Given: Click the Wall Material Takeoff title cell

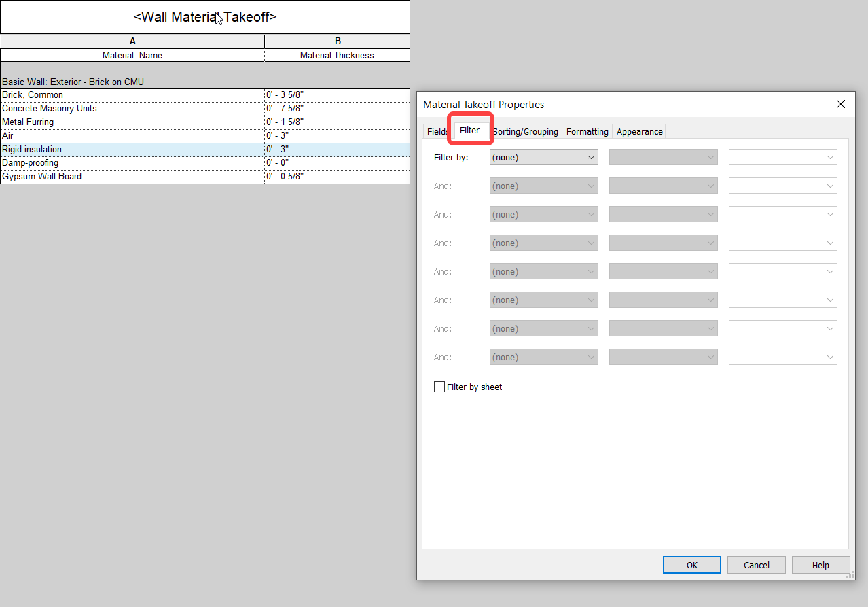Looking at the screenshot, I should [204, 16].
